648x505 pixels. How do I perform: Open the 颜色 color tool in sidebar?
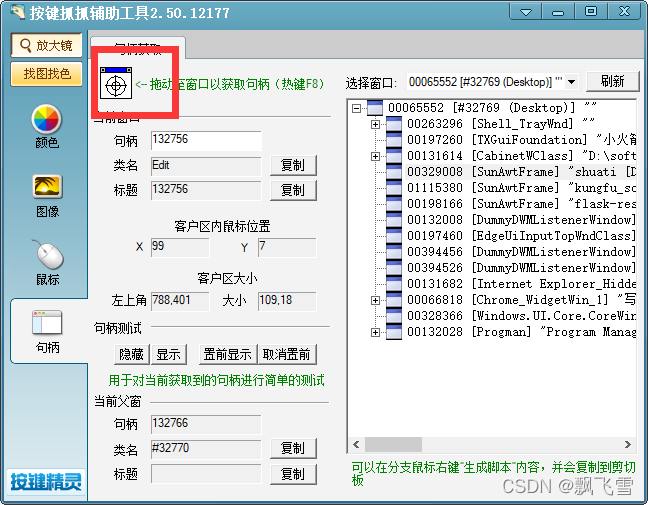click(47, 126)
